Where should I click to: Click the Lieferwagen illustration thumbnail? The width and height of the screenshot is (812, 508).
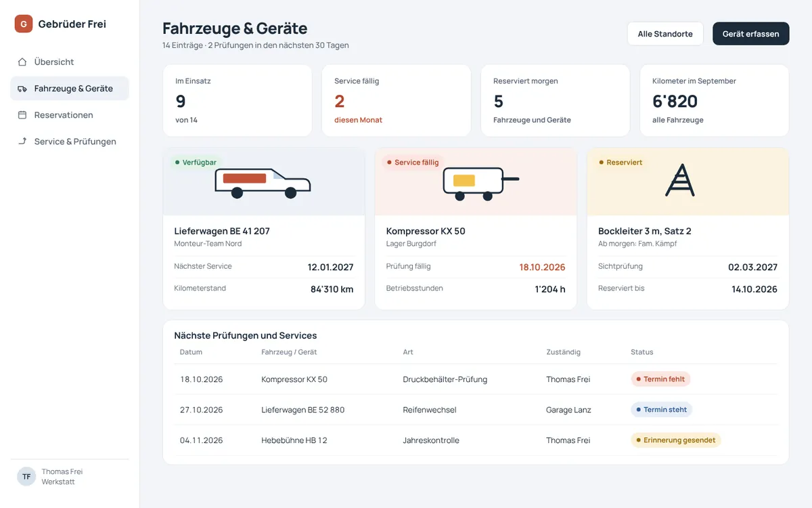tap(263, 183)
